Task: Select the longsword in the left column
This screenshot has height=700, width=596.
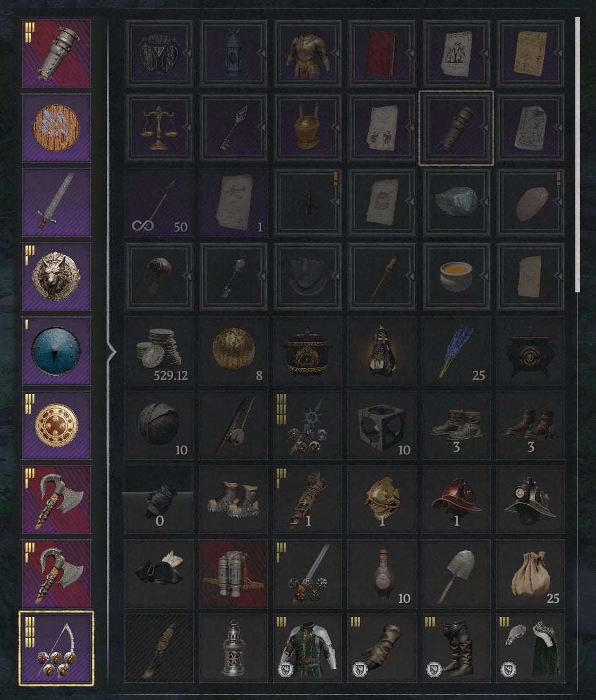Action: click(x=56, y=202)
